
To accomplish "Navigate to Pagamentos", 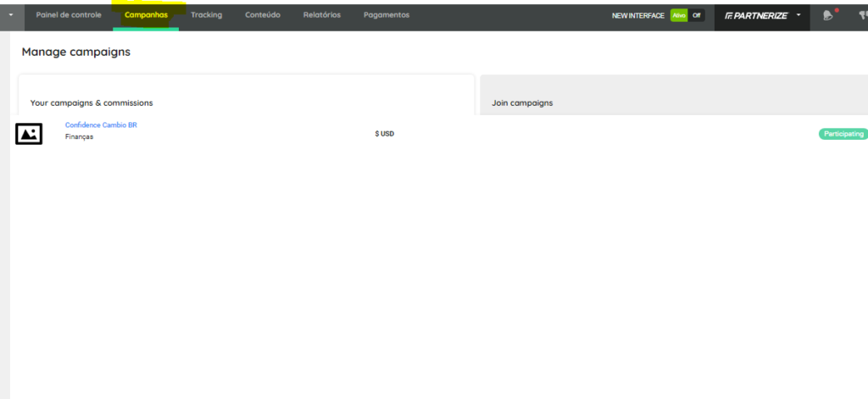I will (x=386, y=15).
